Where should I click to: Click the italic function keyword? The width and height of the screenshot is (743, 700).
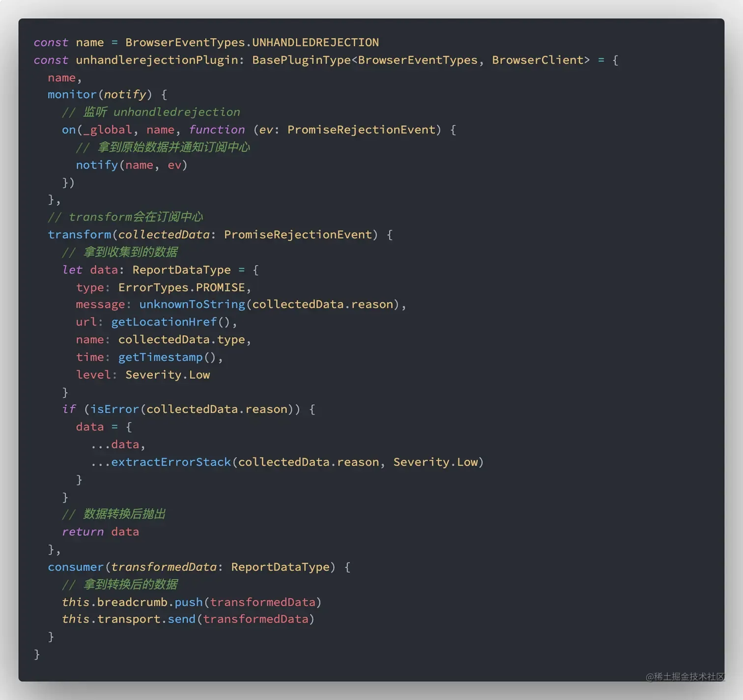[x=217, y=130]
